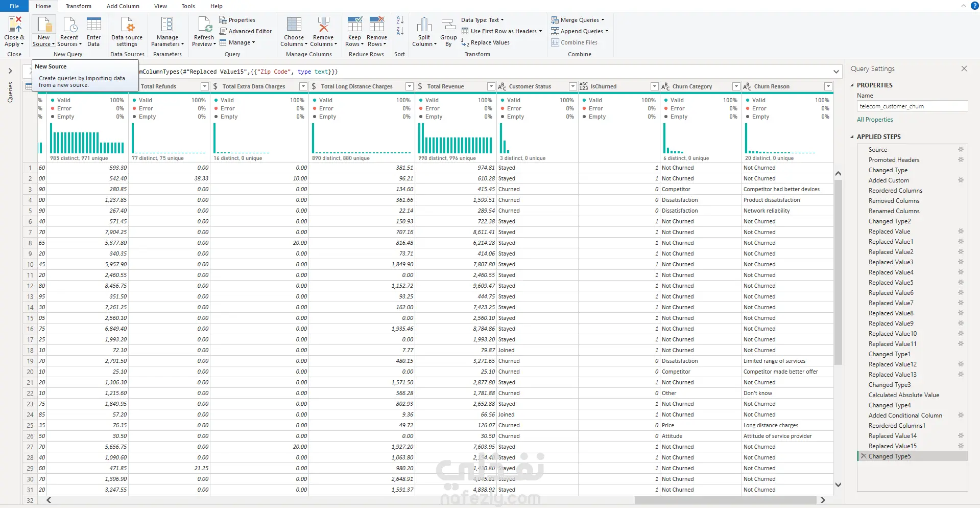Switch to the Add Column tab
980x508 pixels.
pyautogui.click(x=123, y=6)
